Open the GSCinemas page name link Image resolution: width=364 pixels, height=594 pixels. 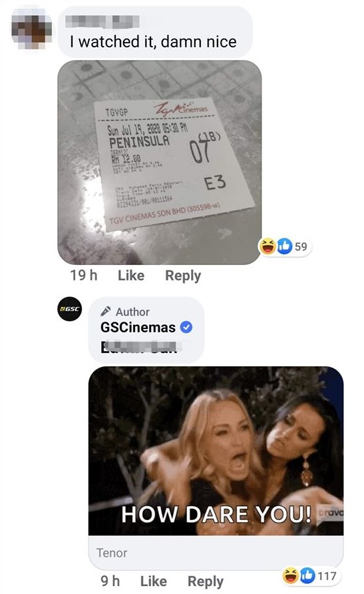point(138,327)
